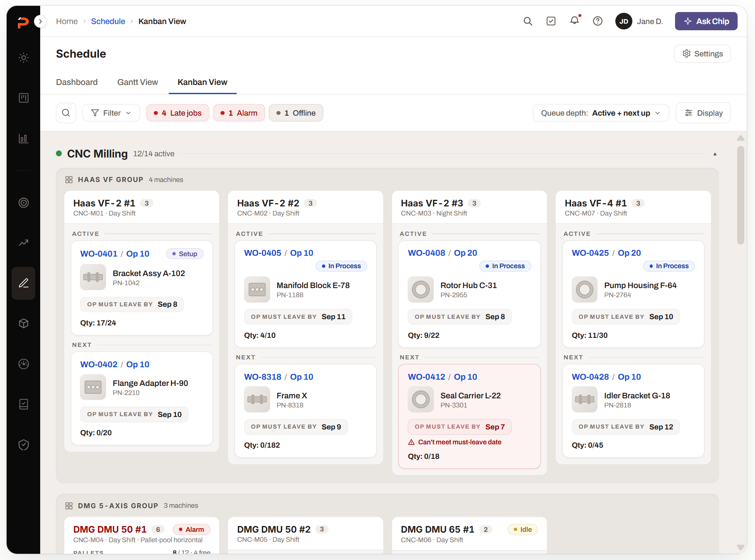This screenshot has width=755, height=560.
Task: Open Op 20 link on WO-0425
Action: pyautogui.click(x=629, y=253)
